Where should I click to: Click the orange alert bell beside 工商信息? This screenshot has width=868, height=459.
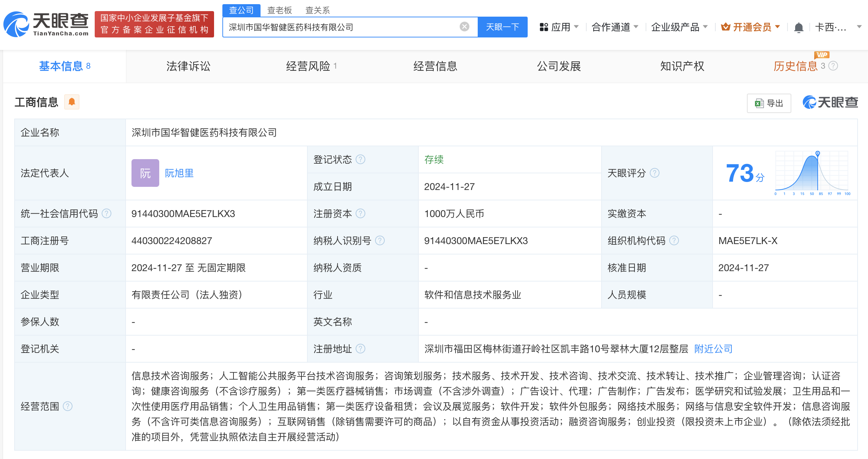click(x=72, y=102)
